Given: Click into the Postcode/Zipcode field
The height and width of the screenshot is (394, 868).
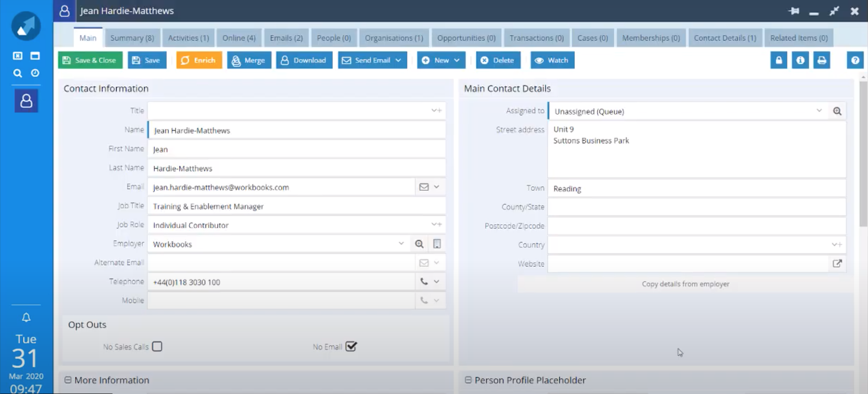Looking at the screenshot, I should coord(696,226).
